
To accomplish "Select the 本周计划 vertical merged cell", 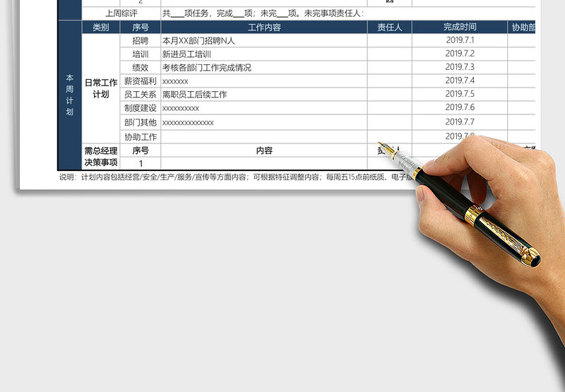I will (x=69, y=95).
